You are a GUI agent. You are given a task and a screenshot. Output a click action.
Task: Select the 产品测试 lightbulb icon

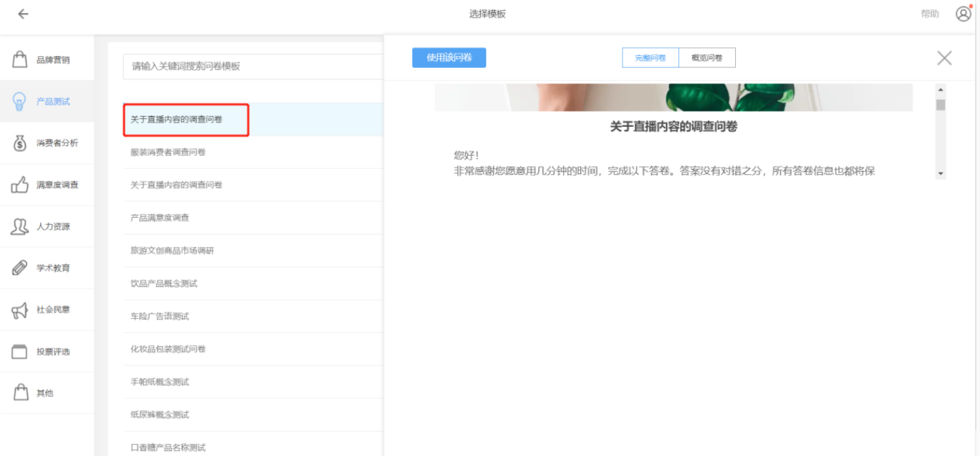(x=20, y=102)
